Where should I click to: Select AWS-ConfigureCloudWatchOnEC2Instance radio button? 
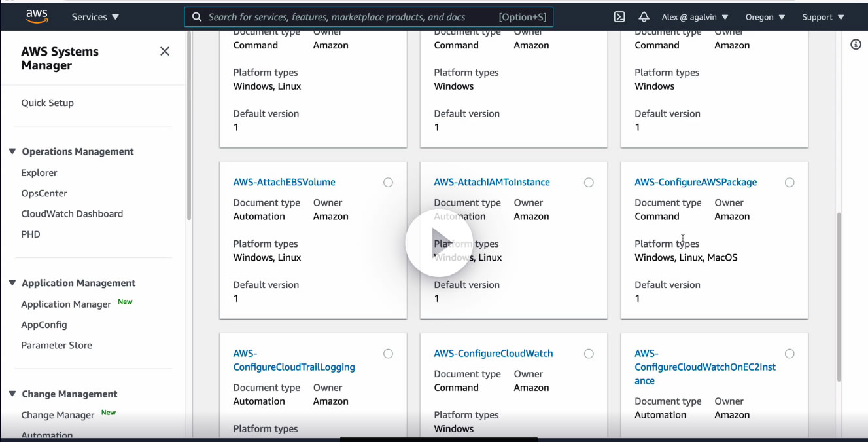coord(790,354)
